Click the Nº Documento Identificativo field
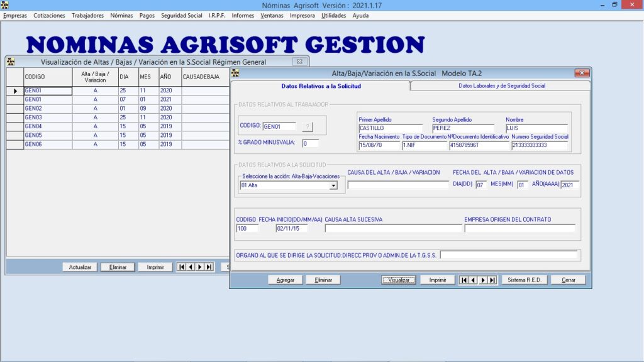 [x=479, y=145]
